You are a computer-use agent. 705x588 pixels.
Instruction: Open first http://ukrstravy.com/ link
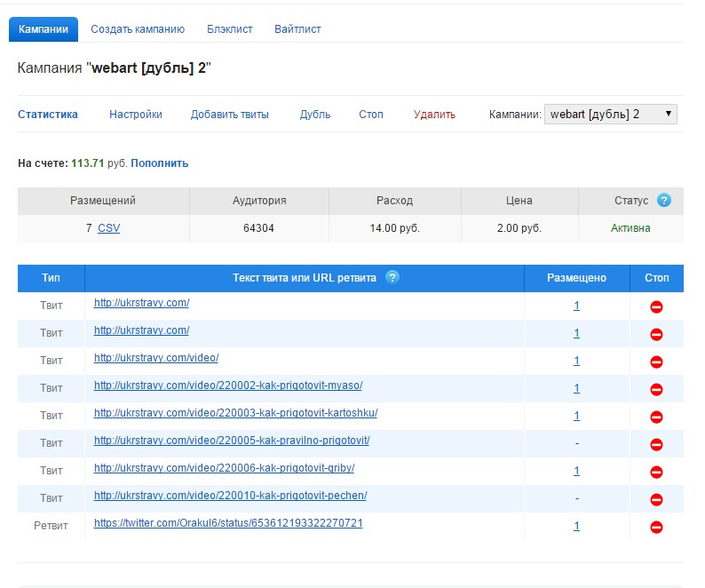coord(142,303)
